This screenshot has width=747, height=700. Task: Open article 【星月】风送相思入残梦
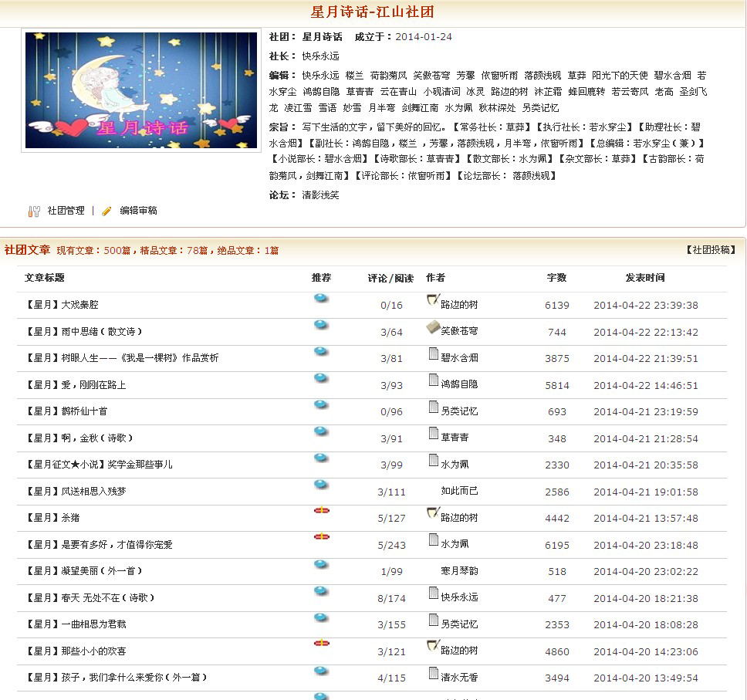(x=76, y=491)
